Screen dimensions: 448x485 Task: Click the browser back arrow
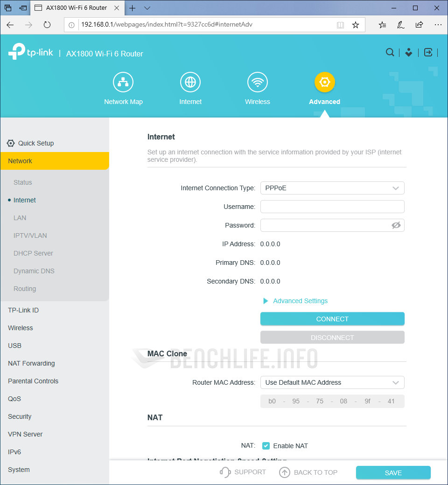pyautogui.click(x=10, y=25)
